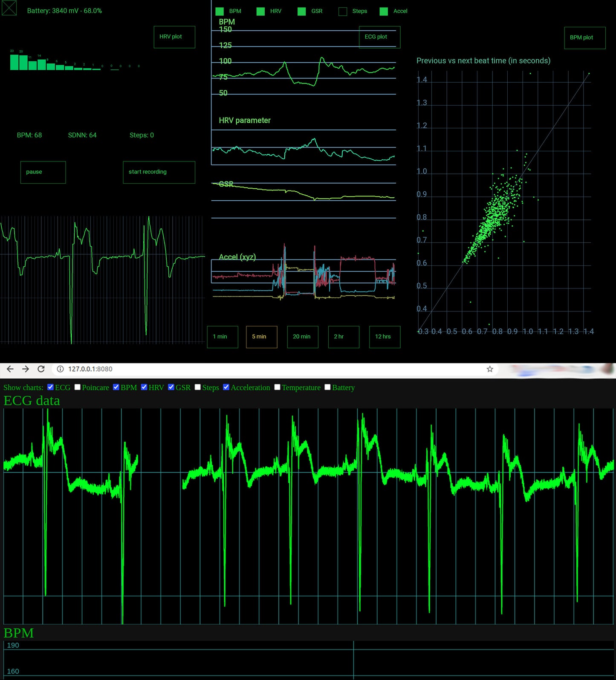Click the browser forward arrow icon

(x=26, y=369)
